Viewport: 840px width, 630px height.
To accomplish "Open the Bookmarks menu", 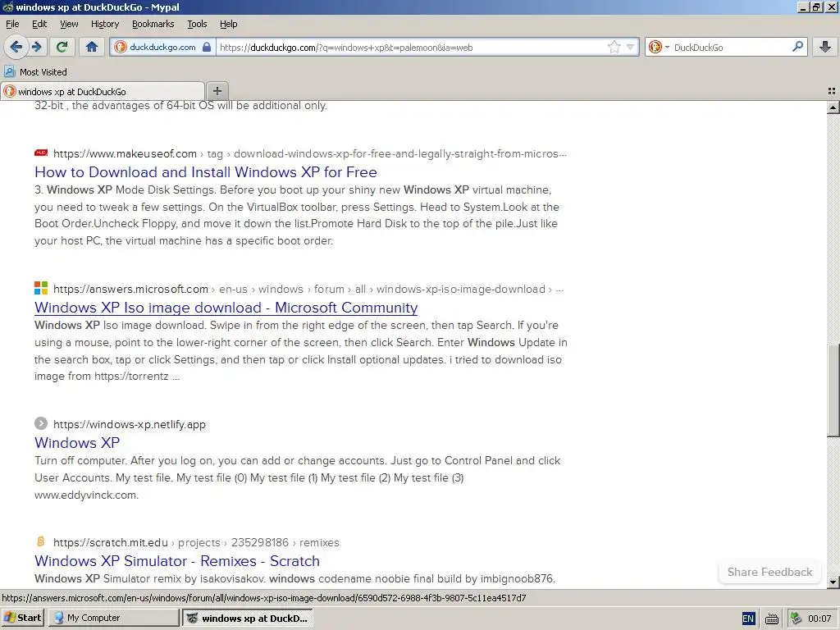I will pos(153,24).
